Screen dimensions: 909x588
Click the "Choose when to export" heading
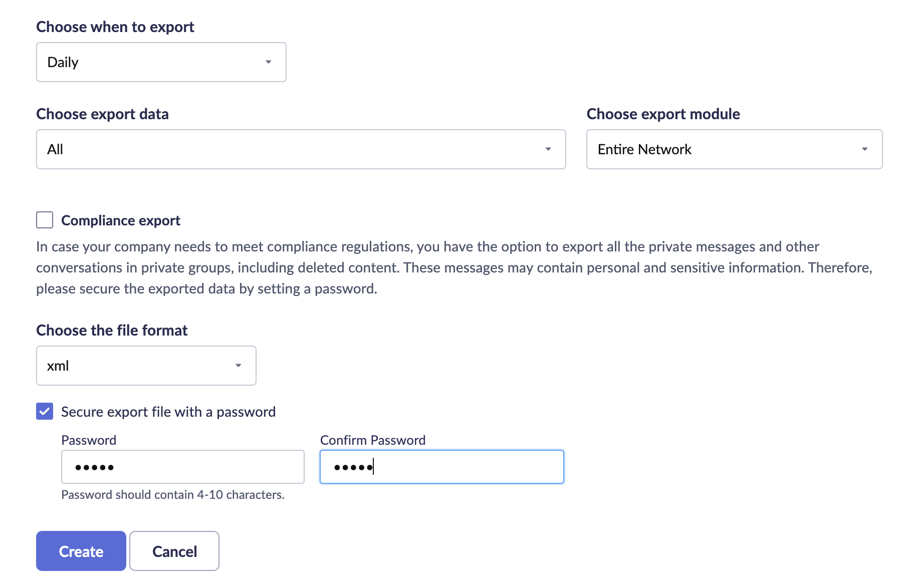115,27
